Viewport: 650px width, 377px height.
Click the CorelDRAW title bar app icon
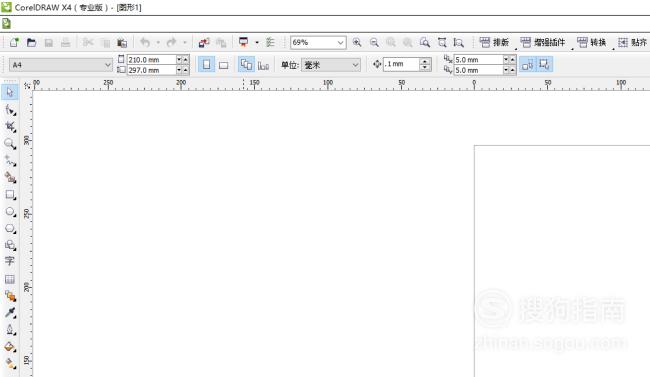[6, 7]
